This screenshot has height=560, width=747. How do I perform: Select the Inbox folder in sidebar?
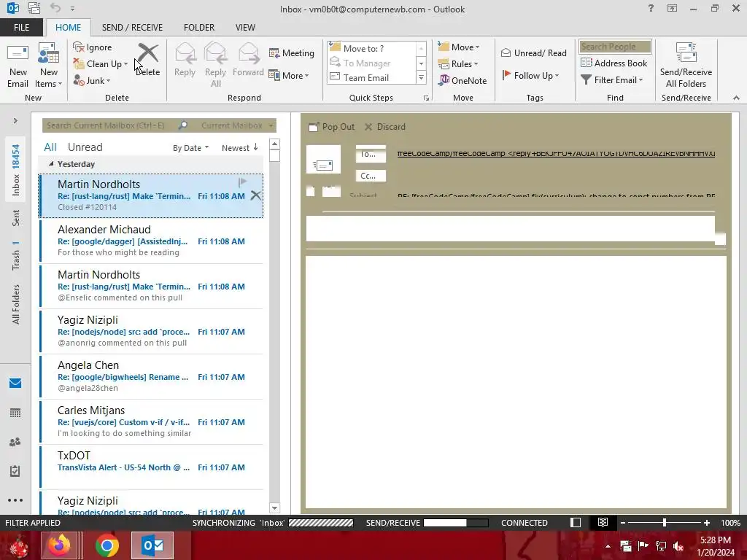[16, 170]
